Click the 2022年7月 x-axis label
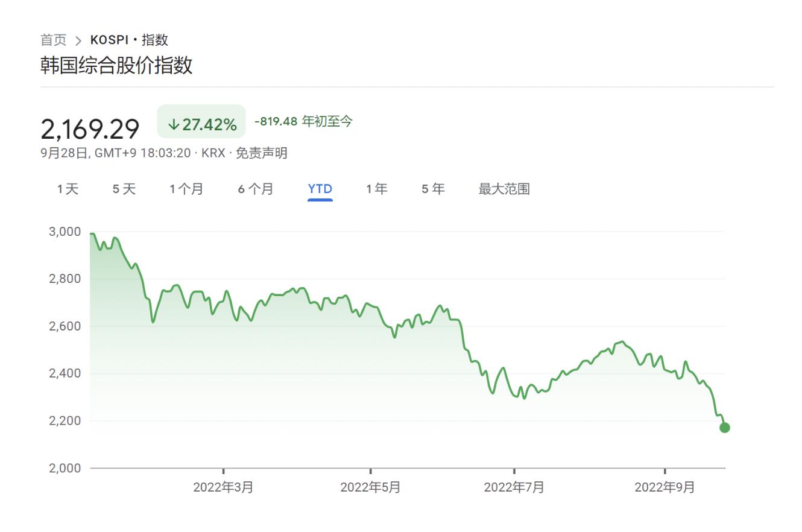This screenshot has height=532, width=802. tap(514, 487)
